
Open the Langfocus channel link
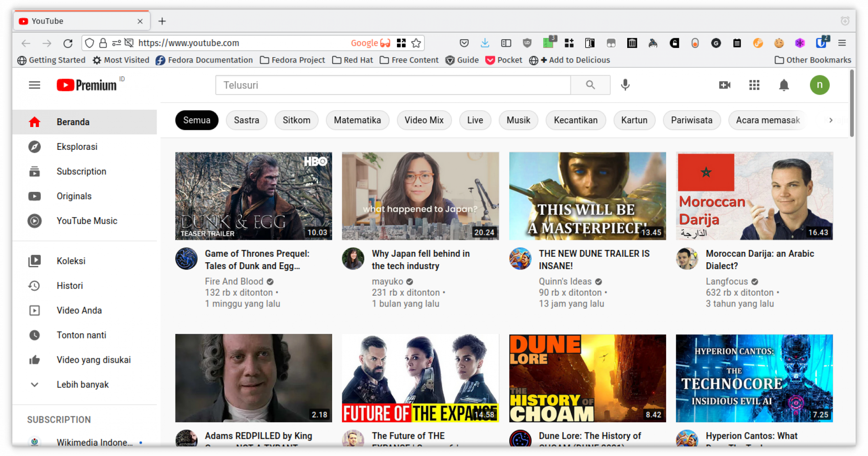(x=726, y=281)
